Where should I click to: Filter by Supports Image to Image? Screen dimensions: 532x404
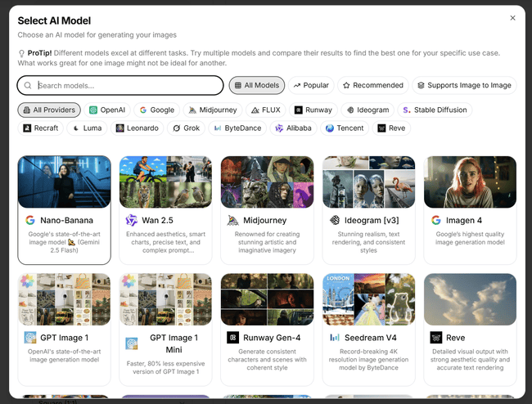[x=464, y=85]
